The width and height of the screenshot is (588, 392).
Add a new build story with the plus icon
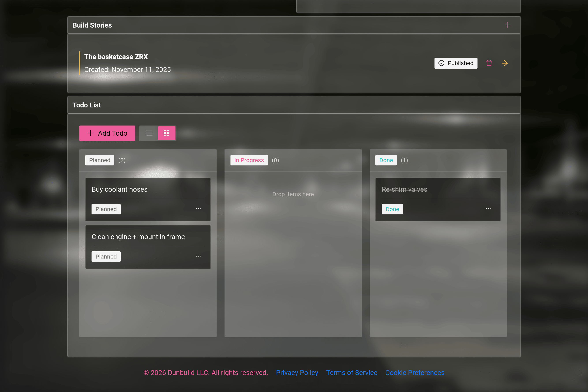[507, 25]
